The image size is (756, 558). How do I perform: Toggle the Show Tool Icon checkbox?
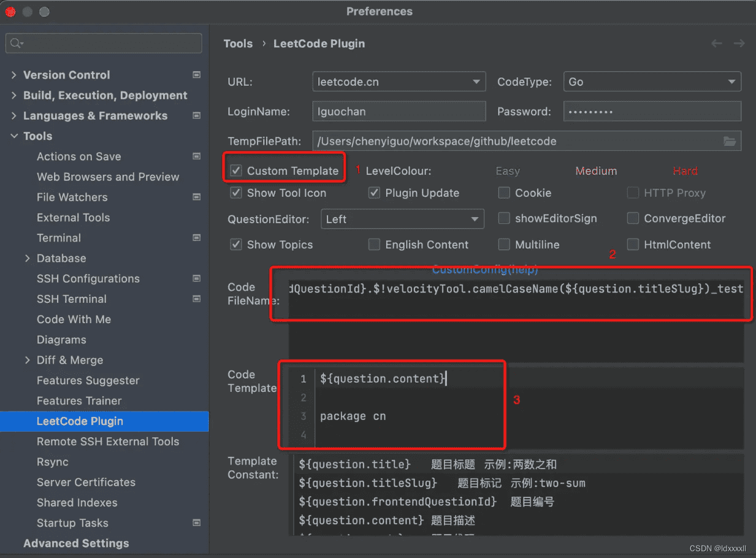click(235, 193)
